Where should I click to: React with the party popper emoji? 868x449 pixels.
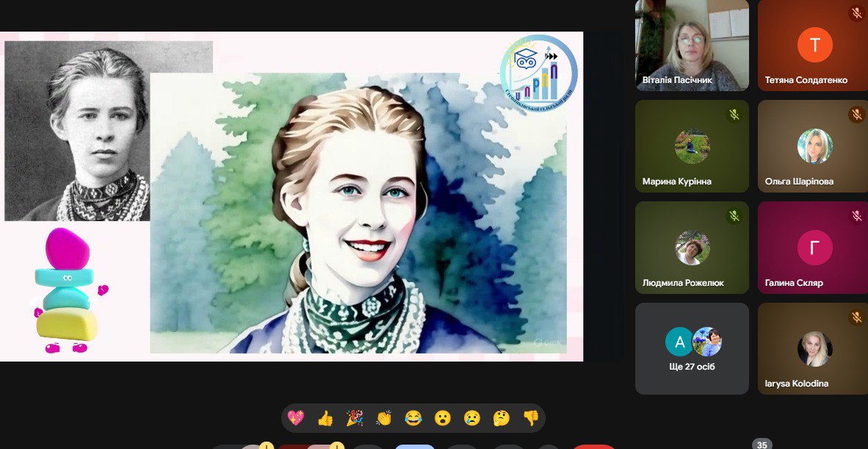click(355, 418)
